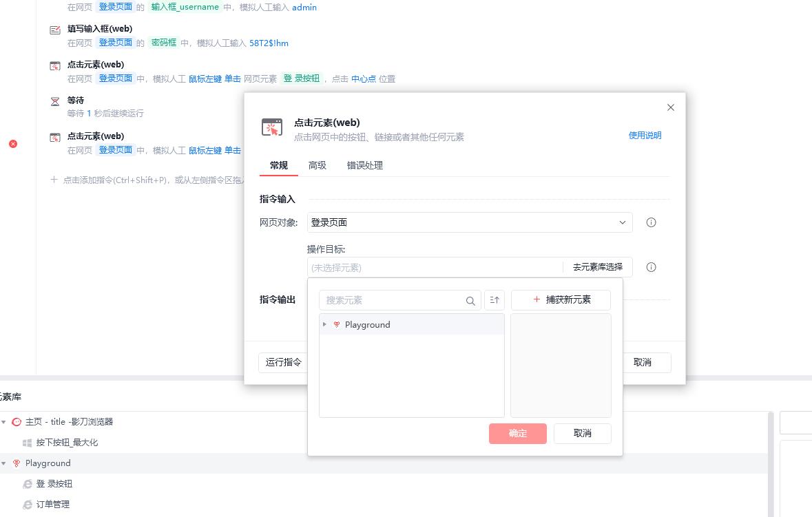Click the 操作目标 unselected element field

tap(435, 268)
